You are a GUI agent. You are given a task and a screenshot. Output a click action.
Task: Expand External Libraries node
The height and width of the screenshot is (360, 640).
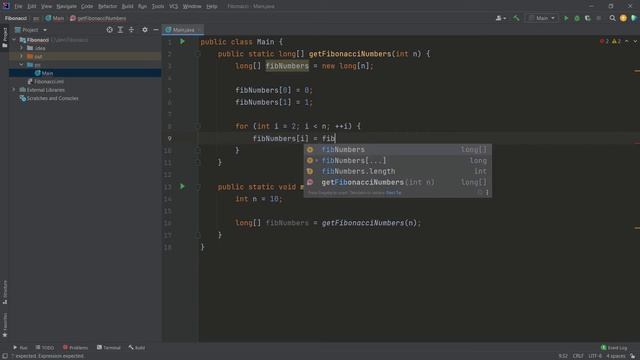point(14,90)
